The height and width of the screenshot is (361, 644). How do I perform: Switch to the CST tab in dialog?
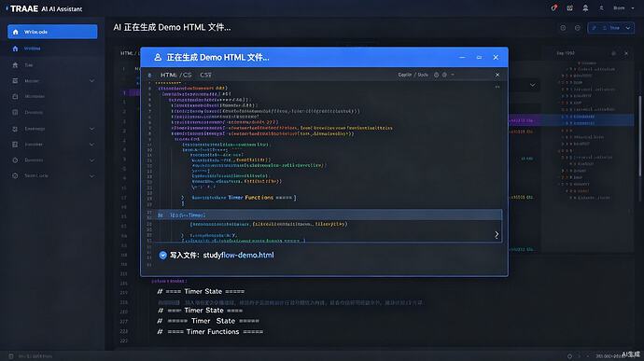pos(205,75)
